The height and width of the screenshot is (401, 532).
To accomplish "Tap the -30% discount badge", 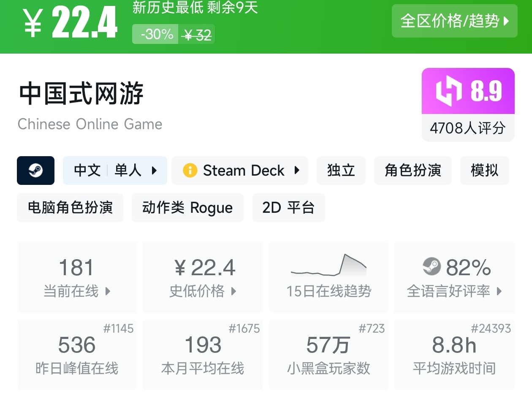I will pyautogui.click(x=155, y=34).
